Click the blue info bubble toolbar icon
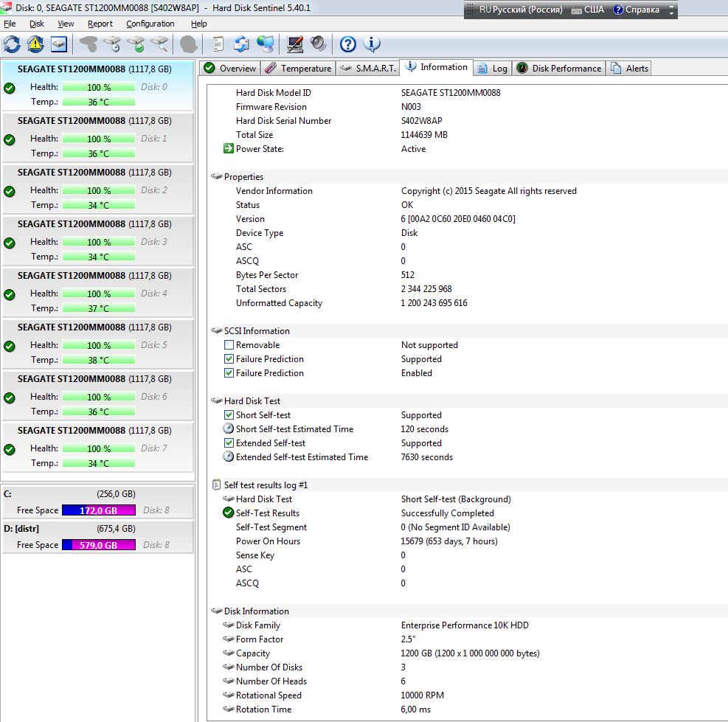Image resolution: width=728 pixels, height=722 pixels. pos(372,44)
